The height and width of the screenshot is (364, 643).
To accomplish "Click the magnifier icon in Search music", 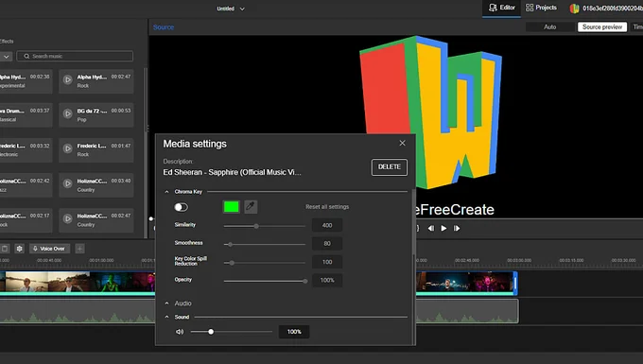I will (26, 56).
